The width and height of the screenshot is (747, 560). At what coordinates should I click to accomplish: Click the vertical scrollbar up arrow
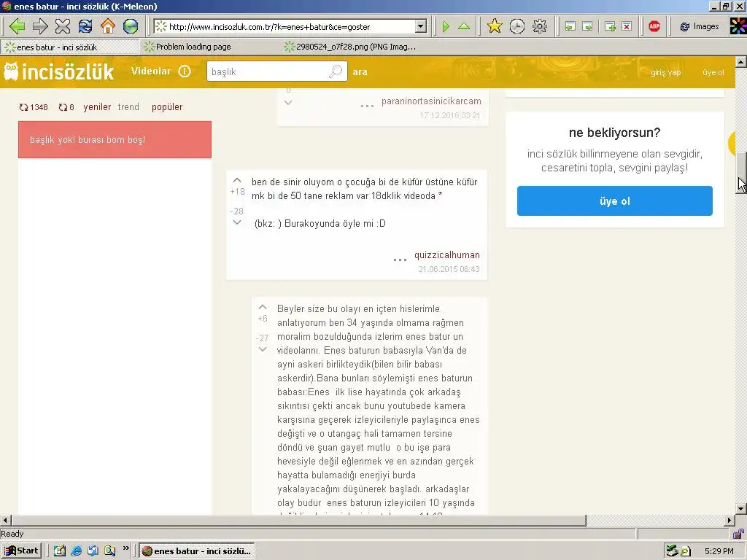point(741,62)
